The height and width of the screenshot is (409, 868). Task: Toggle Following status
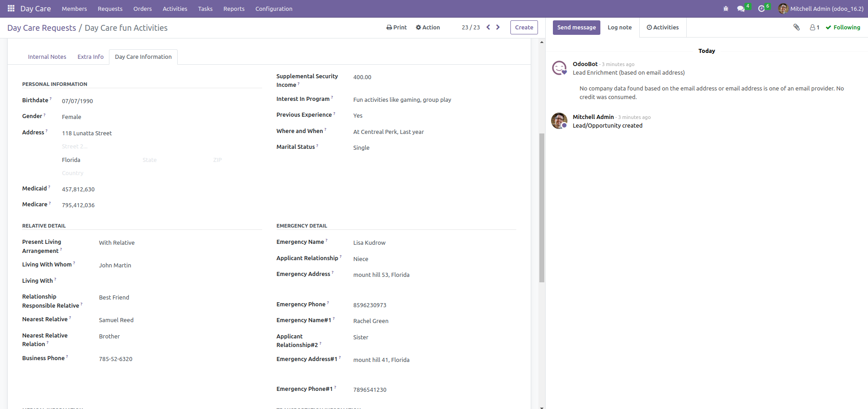pos(843,28)
